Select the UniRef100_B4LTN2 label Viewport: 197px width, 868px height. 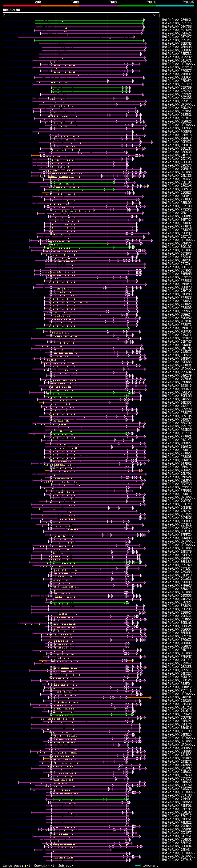click(177, 348)
